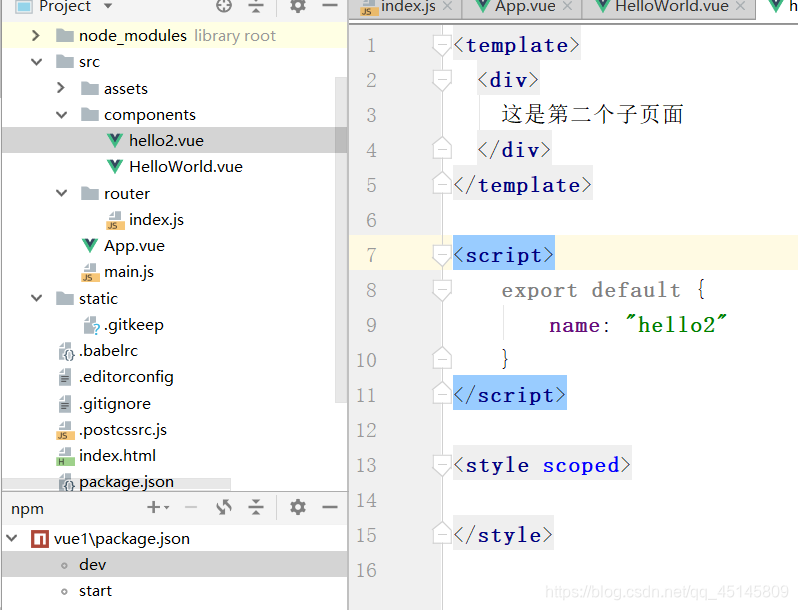Select the start npm script

point(175,591)
